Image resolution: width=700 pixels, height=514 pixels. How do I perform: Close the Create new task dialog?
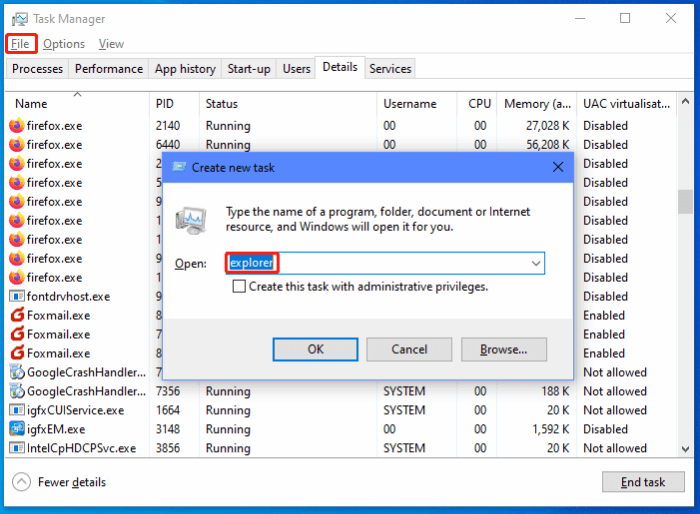[x=558, y=167]
